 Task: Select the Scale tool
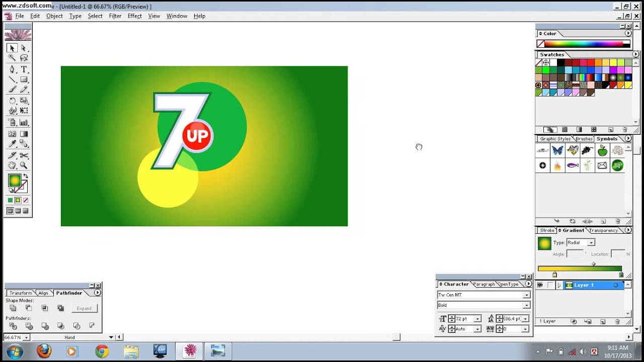[23, 101]
